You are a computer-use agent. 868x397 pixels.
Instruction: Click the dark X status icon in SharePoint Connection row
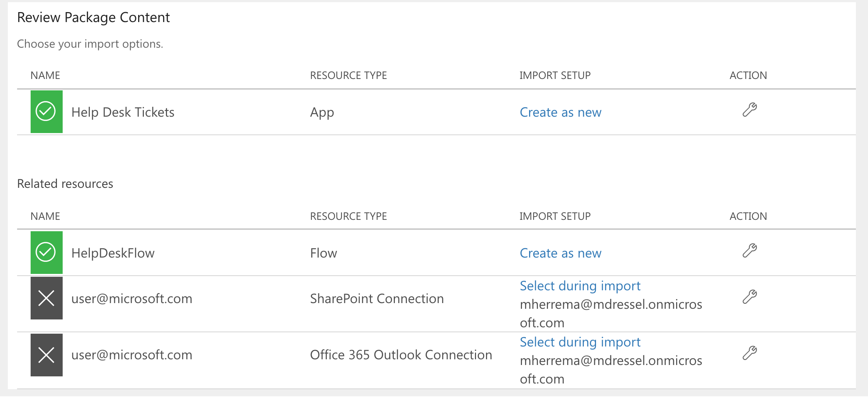pos(46,298)
